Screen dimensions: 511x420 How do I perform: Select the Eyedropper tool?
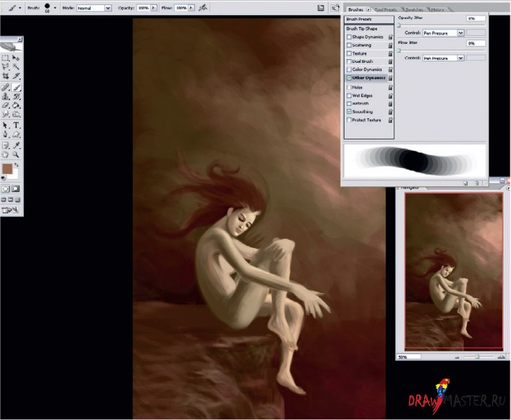[16, 145]
